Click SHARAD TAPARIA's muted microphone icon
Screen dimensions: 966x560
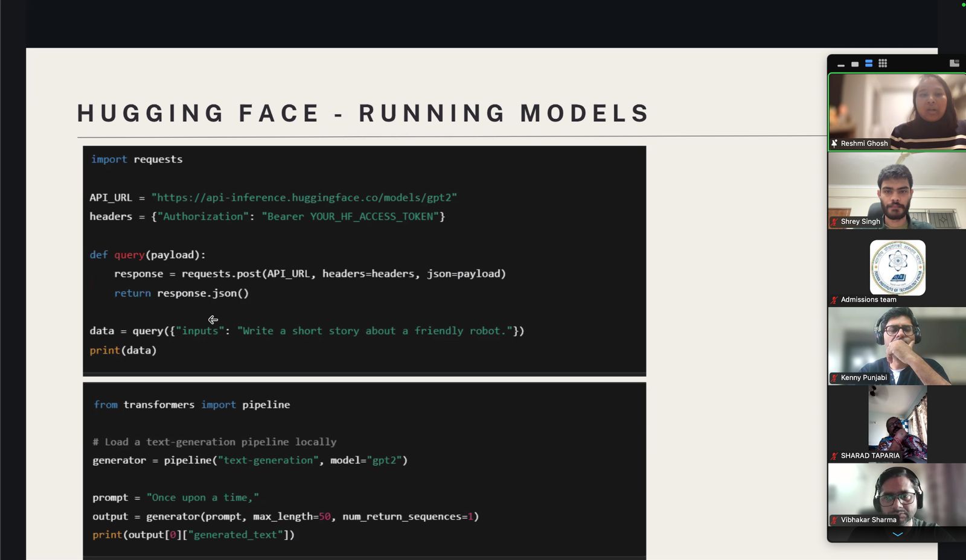click(834, 456)
